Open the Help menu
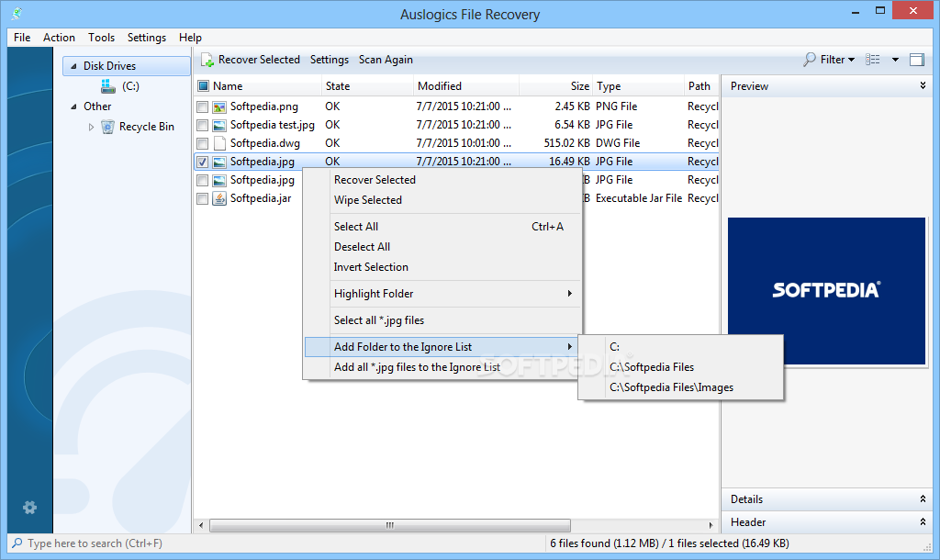This screenshot has width=940, height=560. point(190,37)
